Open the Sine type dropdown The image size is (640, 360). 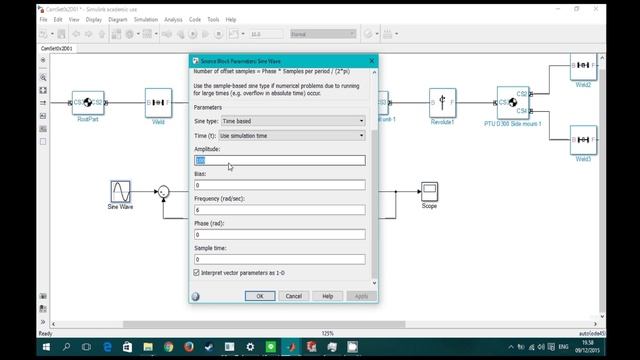tap(293, 121)
